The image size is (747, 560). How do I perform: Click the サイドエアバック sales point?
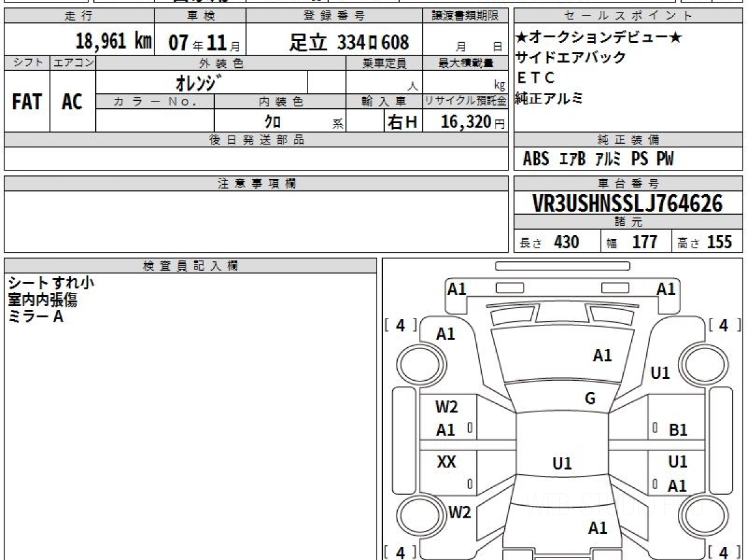click(x=571, y=58)
